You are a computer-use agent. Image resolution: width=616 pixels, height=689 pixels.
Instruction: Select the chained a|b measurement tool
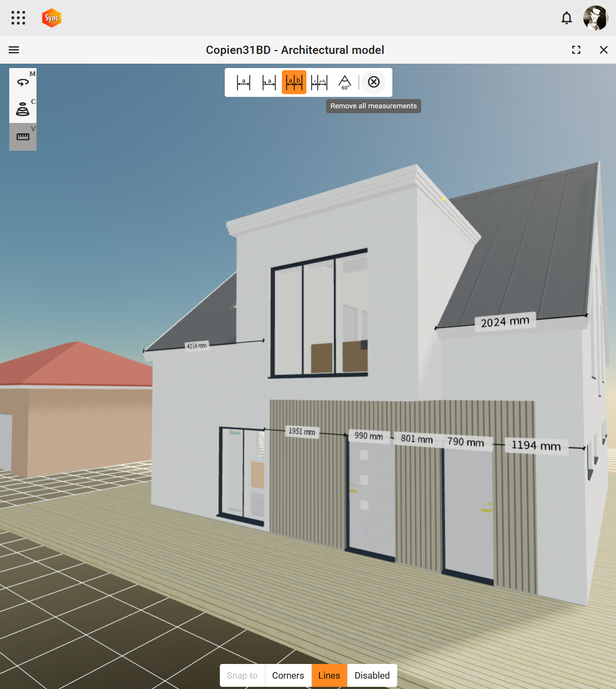[294, 82]
